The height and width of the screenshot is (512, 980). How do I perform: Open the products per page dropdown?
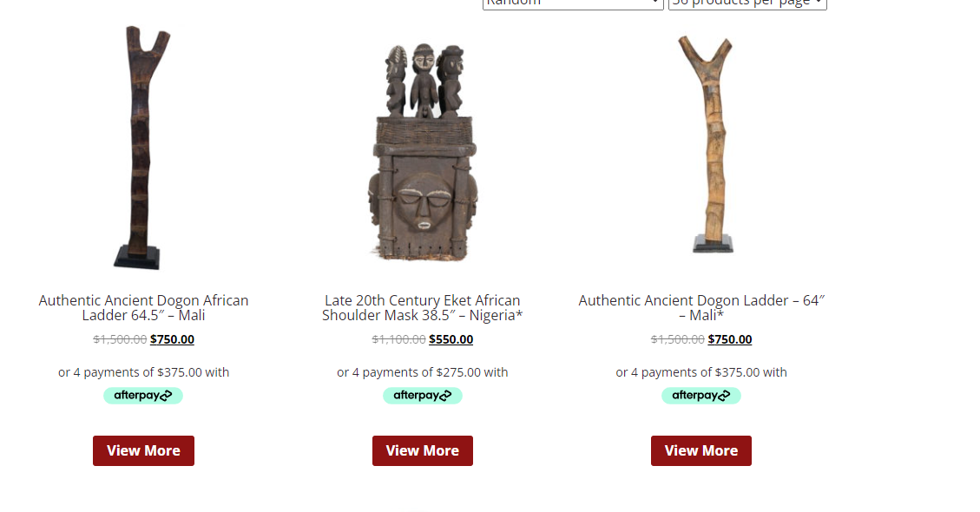tap(747, 3)
